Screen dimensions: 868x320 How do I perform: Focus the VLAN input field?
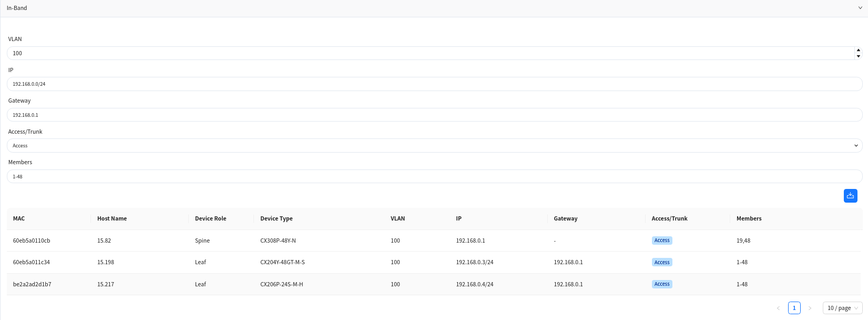pyautogui.click(x=421, y=53)
